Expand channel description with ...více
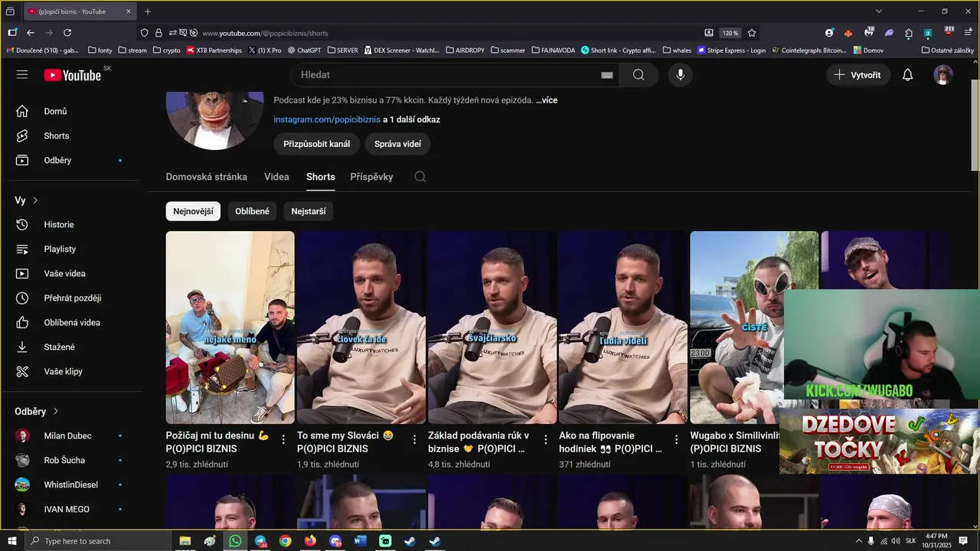The width and height of the screenshot is (980, 551). coord(547,100)
